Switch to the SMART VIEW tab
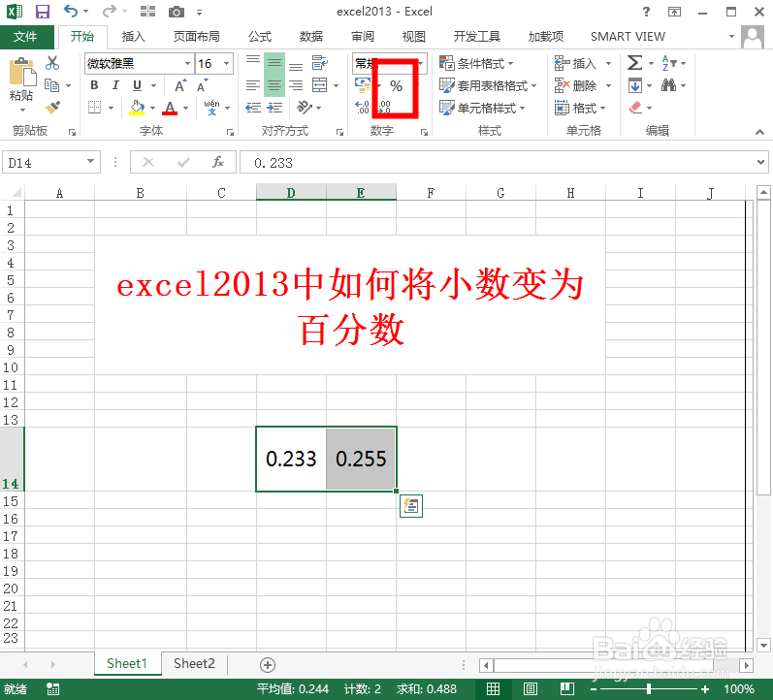This screenshot has height=700, width=773. [628, 37]
